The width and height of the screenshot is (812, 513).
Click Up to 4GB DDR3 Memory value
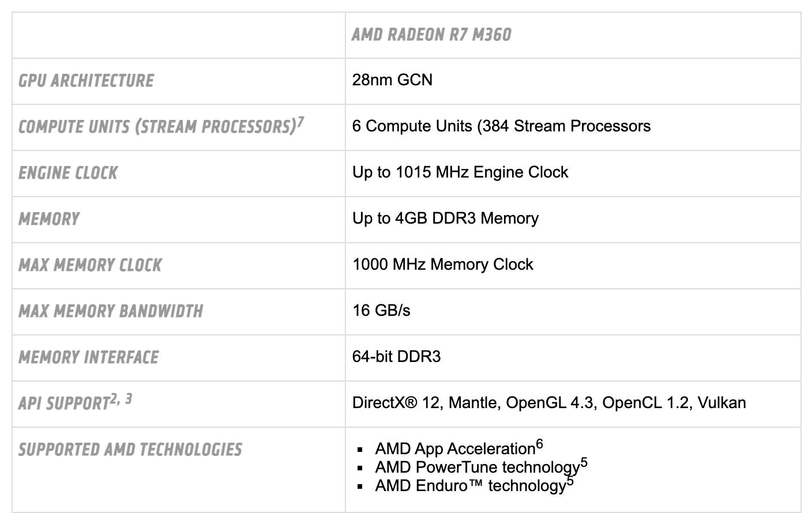coord(445,218)
